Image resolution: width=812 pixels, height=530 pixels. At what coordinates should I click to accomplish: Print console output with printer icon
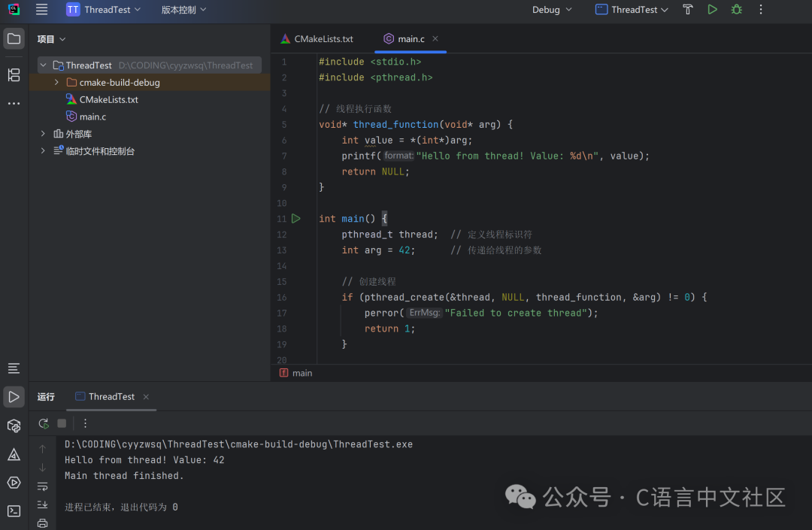(42, 523)
